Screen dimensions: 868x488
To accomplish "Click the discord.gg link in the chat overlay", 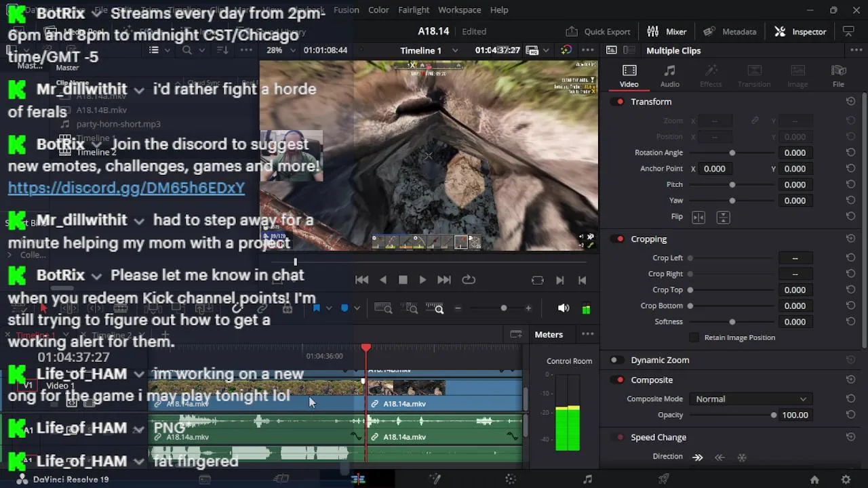I will [126, 188].
